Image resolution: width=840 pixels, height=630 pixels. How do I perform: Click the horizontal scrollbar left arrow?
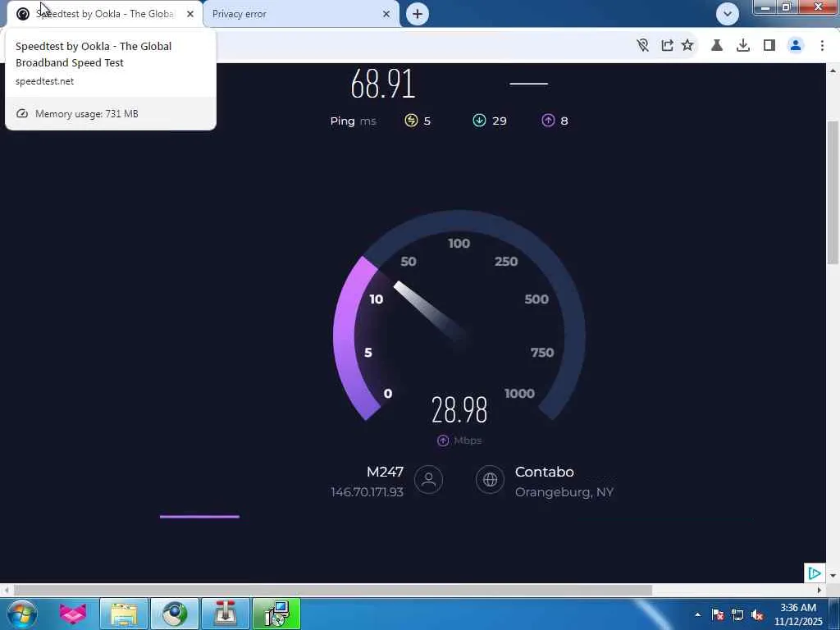(6, 590)
